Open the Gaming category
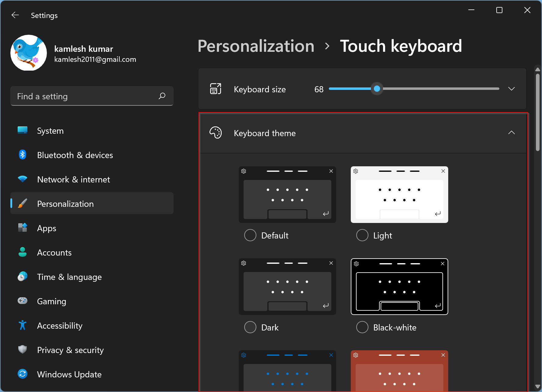The image size is (542, 392). [x=92, y=301]
